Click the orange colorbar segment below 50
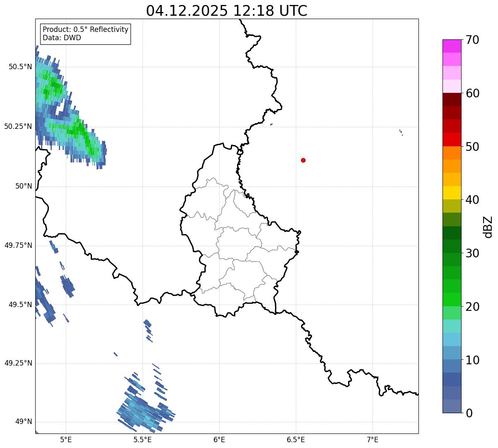 (452, 153)
